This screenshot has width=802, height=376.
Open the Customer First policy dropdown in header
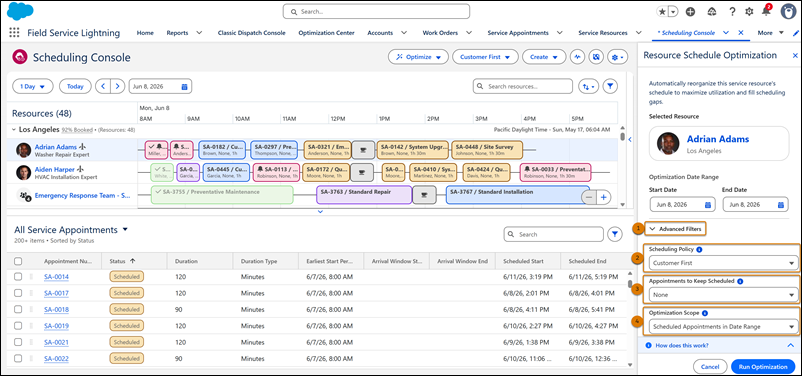tap(485, 57)
